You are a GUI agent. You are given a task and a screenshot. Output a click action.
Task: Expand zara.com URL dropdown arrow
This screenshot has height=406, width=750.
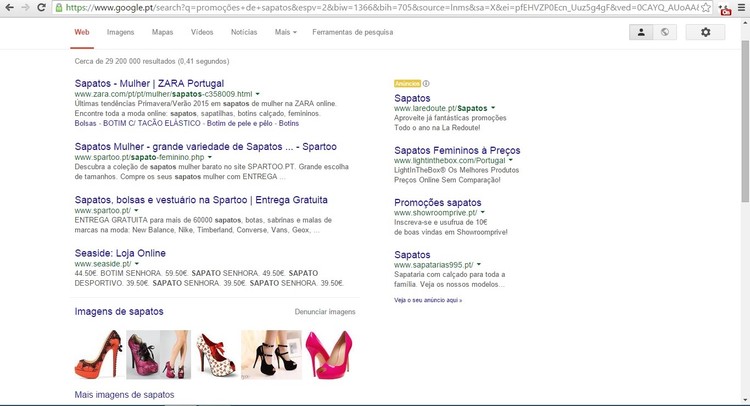pyautogui.click(x=257, y=94)
